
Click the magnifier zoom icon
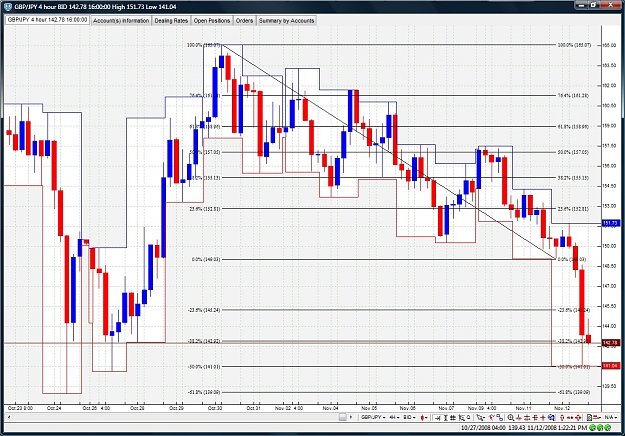511,418
